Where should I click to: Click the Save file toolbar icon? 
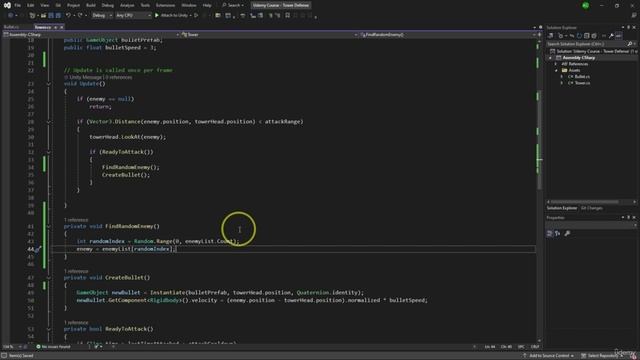point(51,16)
